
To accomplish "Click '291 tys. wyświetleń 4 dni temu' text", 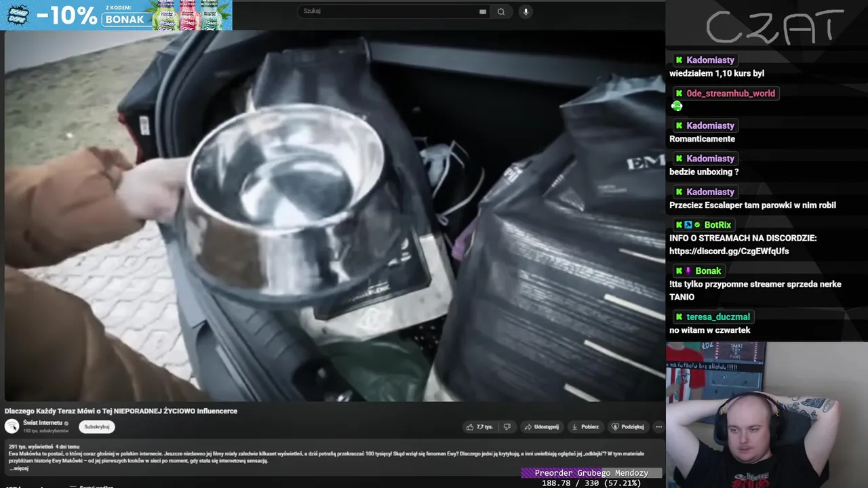I will pos(44,447).
